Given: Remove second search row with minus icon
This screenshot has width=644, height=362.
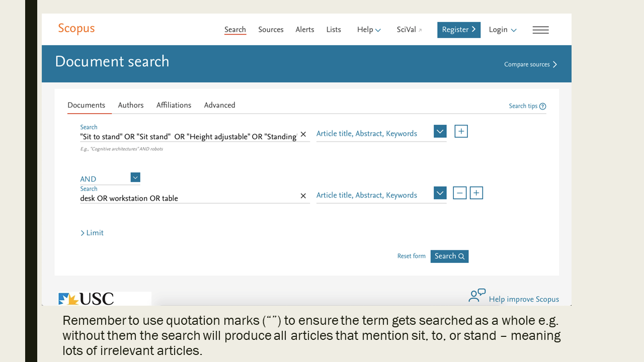Looking at the screenshot, I should click(x=460, y=193).
